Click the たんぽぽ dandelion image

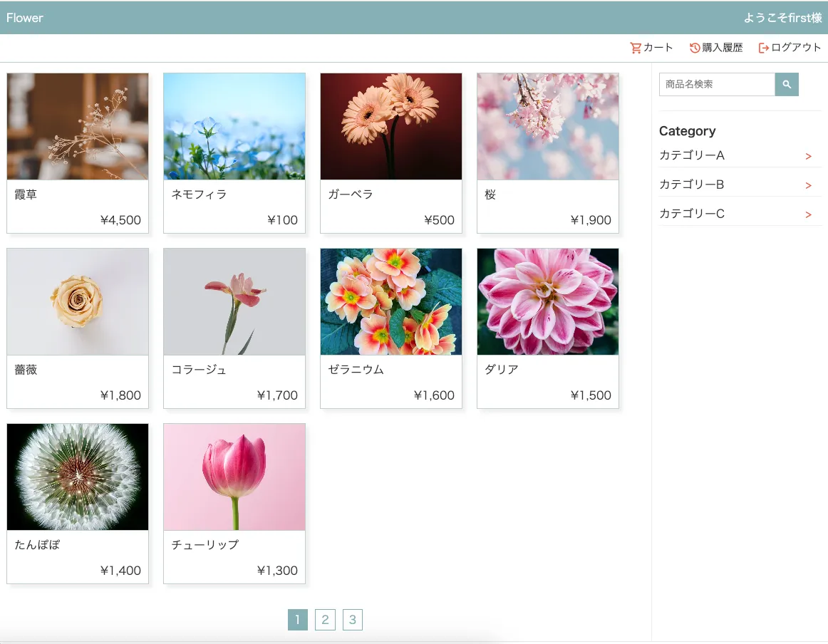point(78,477)
